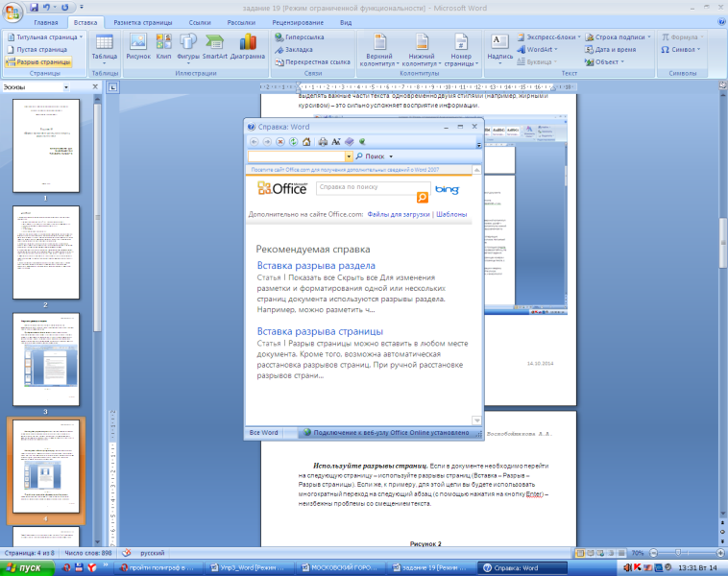Click Разрыв страницы page break

pyautogui.click(x=38, y=61)
